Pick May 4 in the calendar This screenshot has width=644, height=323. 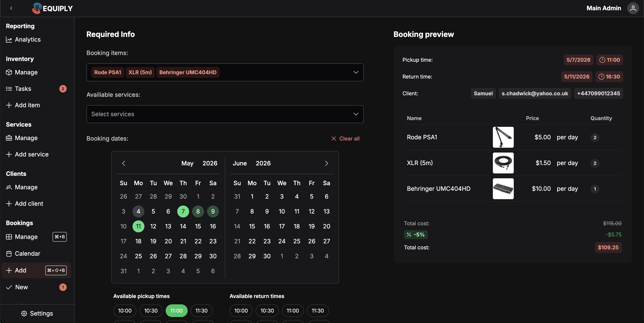coord(138,211)
